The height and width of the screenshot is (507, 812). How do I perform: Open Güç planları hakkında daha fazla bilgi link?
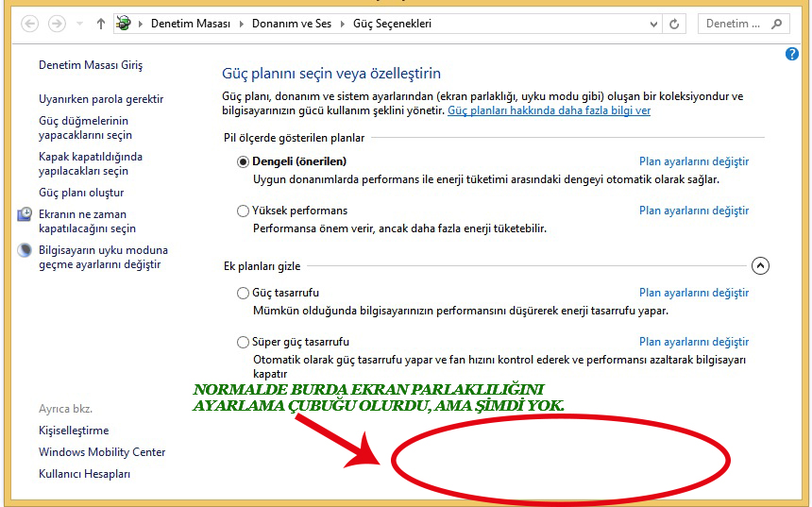(549, 110)
